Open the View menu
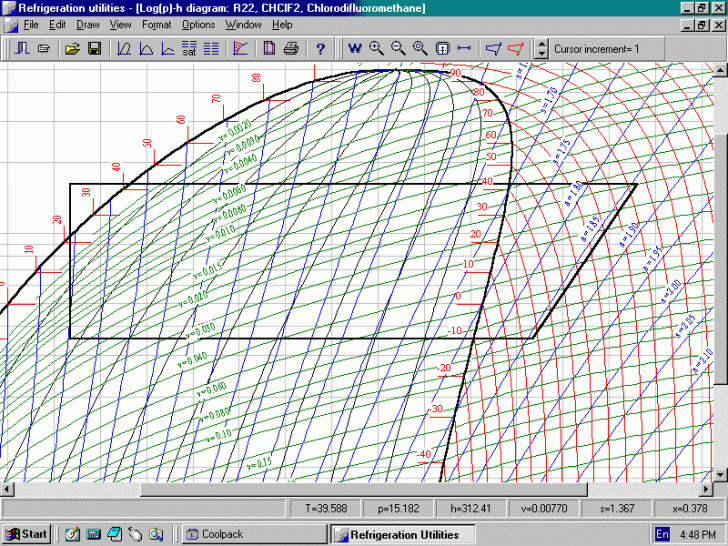728x546 pixels. [120, 25]
